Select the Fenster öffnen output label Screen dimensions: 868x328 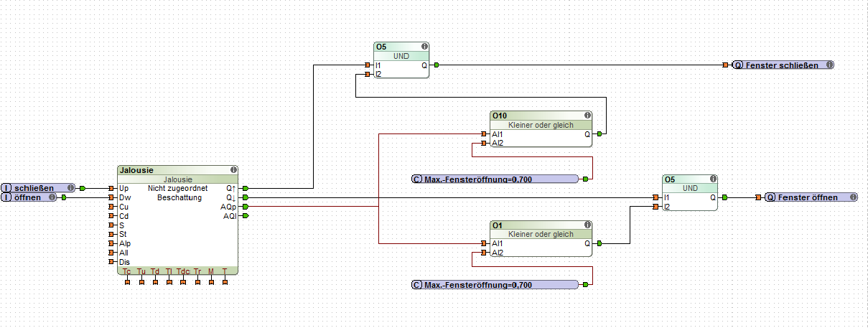click(x=811, y=197)
